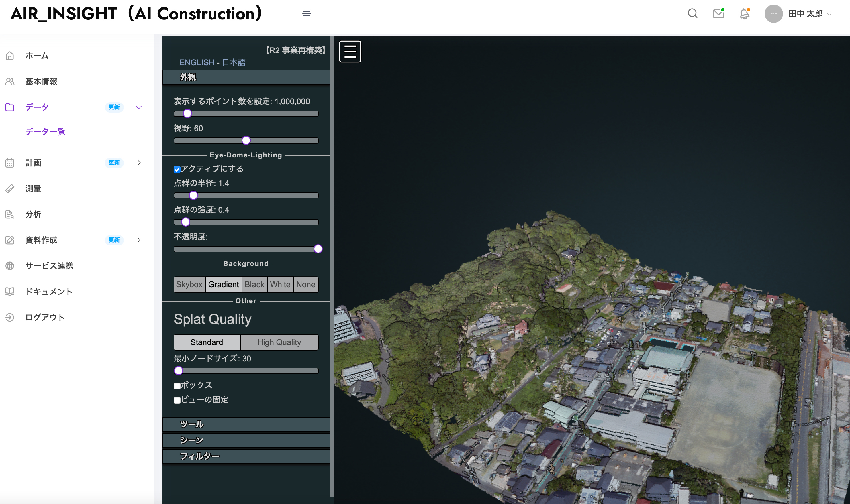Collapse the データ menu chevron
850x504 pixels.
pos(139,107)
